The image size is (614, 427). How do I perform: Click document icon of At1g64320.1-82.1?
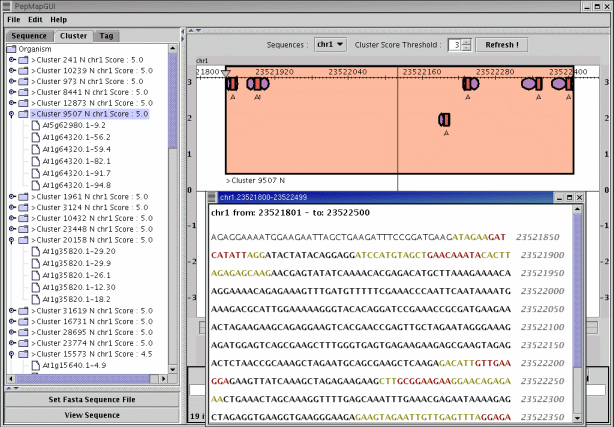[x=36, y=161]
